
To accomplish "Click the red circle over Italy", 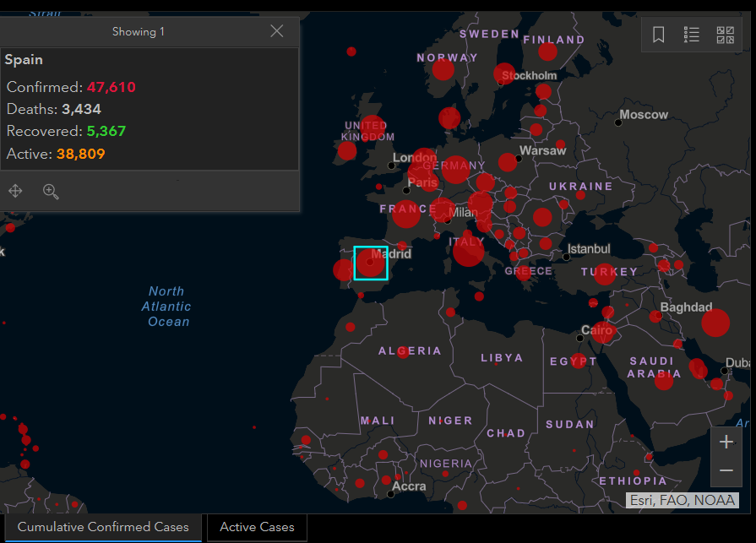I will tap(468, 251).
